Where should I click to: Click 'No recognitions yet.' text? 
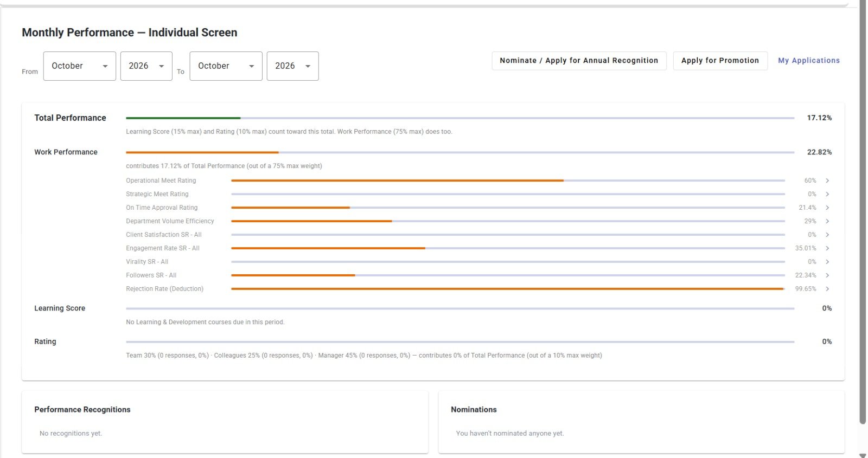(x=71, y=434)
